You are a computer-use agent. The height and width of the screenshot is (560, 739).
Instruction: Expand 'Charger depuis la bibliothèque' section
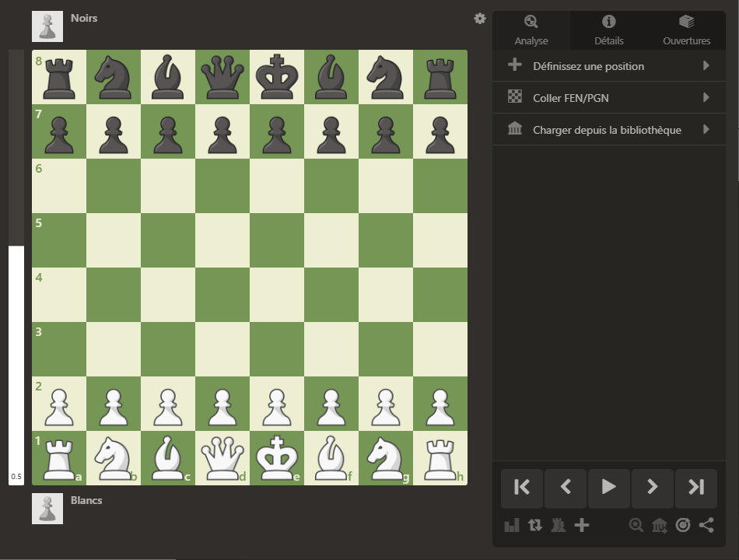click(609, 130)
